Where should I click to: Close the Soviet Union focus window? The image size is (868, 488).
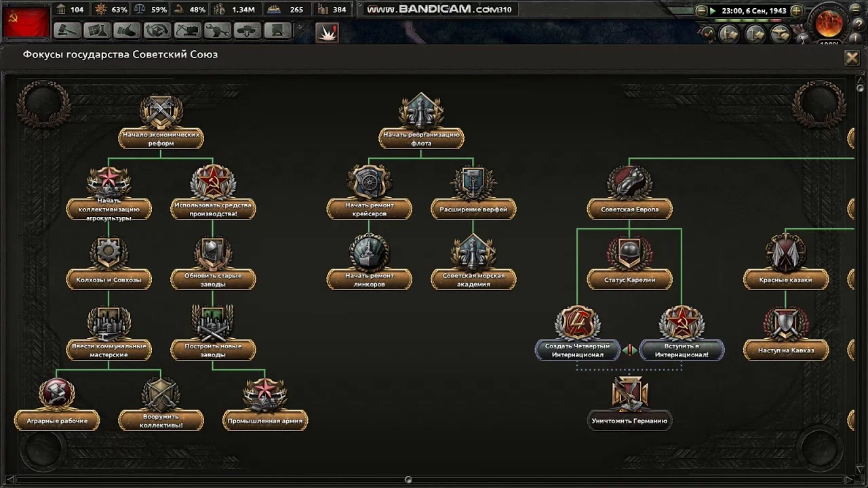(x=852, y=58)
